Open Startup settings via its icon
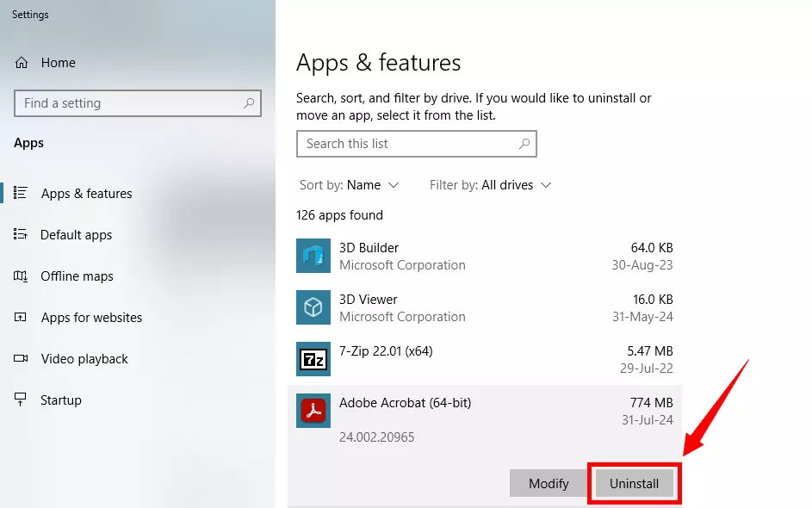 tap(21, 400)
